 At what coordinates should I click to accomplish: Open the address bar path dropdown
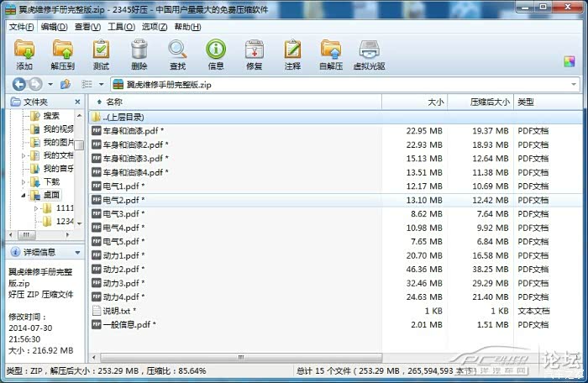[x=575, y=85]
